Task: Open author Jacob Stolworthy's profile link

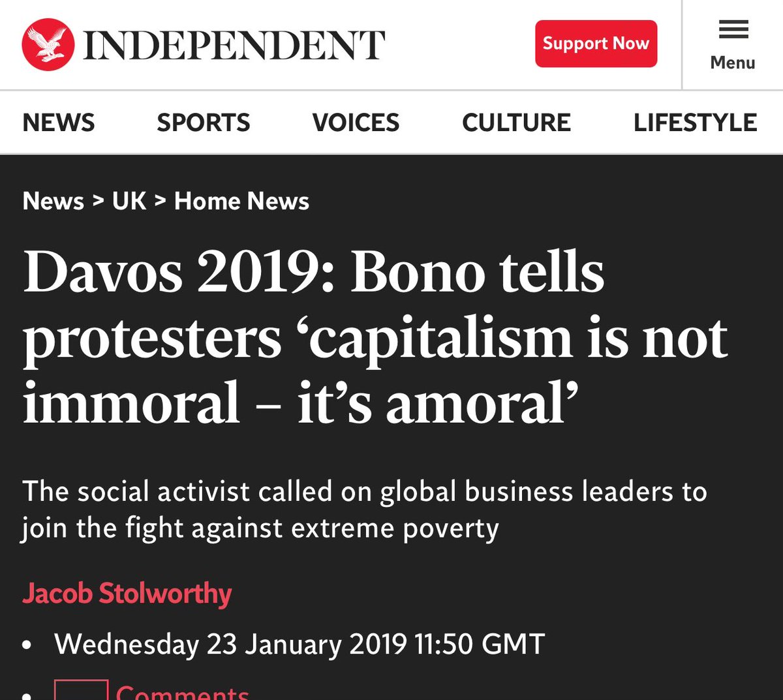Action: (127, 594)
